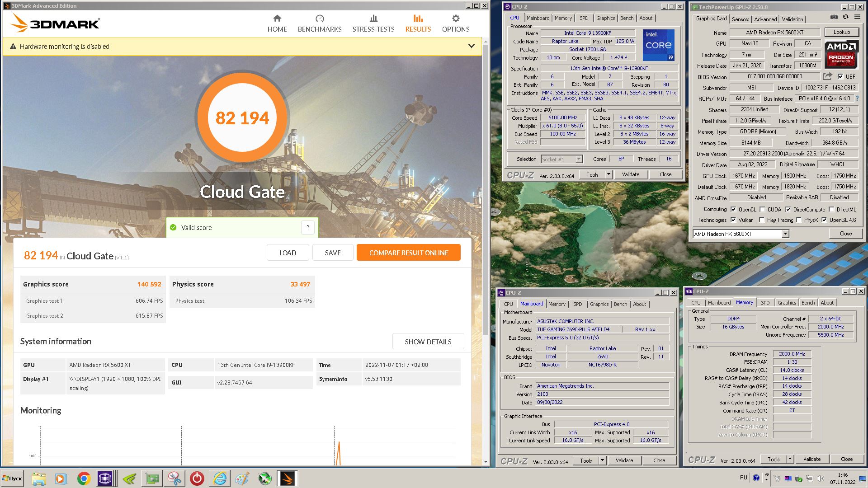
Task: Open Windows Media Player from the taskbar
Action: (61, 479)
